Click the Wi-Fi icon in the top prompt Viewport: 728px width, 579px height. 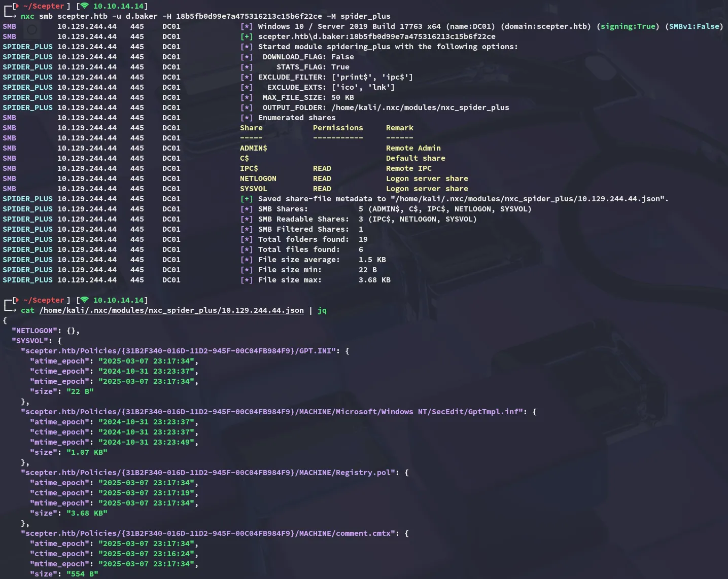pos(84,6)
